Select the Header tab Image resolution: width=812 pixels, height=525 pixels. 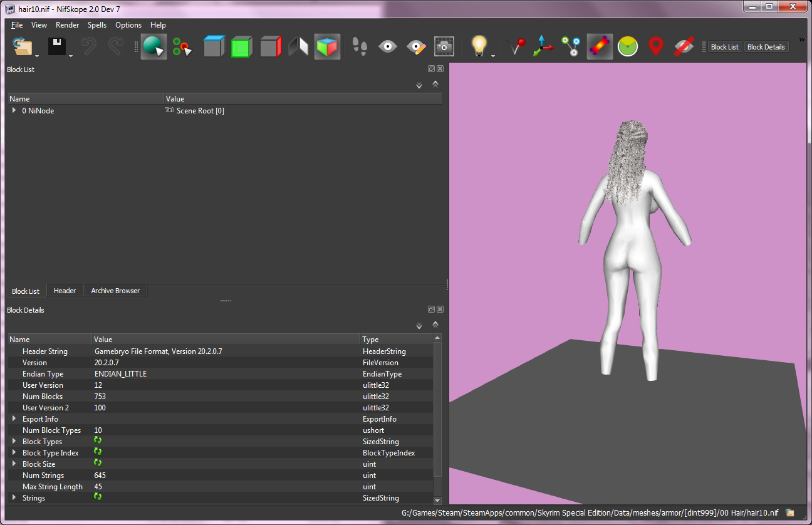pos(65,291)
